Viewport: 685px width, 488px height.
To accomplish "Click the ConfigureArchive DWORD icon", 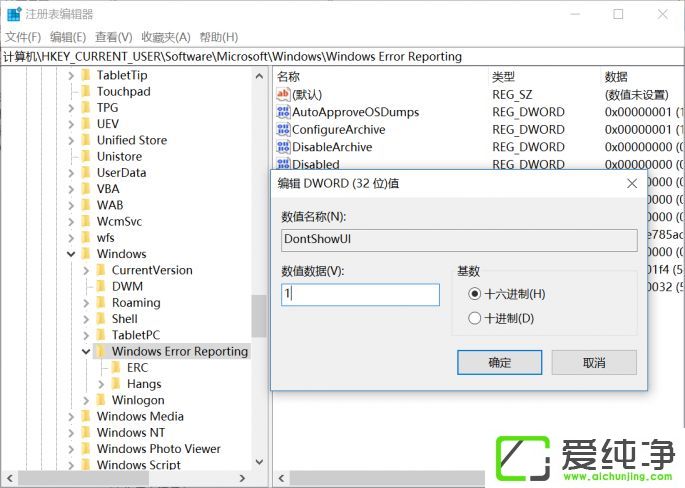I will click(283, 129).
